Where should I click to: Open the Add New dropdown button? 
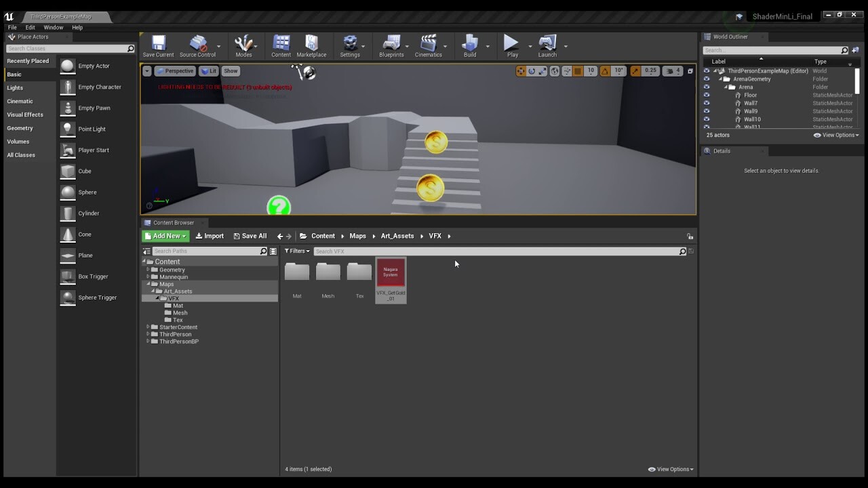pos(164,235)
